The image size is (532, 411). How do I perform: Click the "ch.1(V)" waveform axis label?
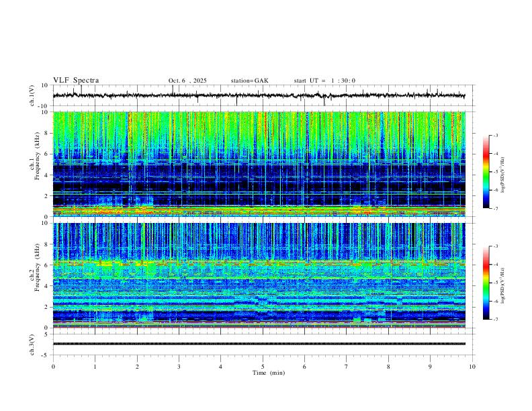[32, 95]
